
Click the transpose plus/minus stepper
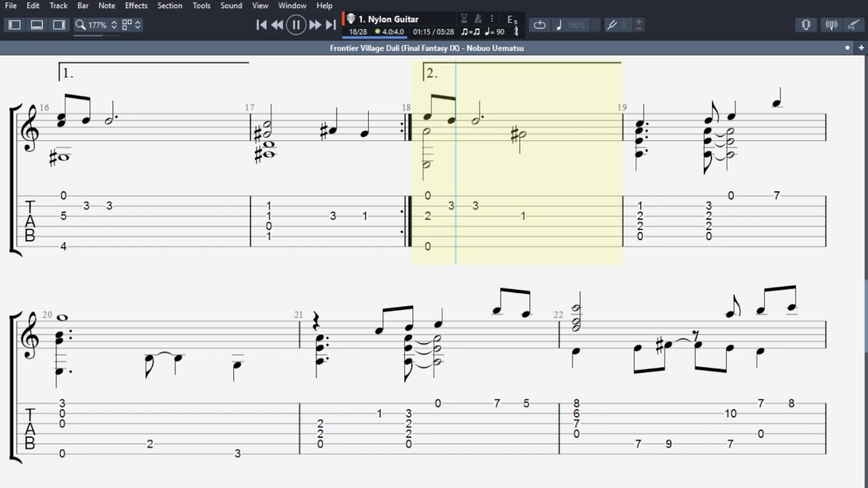coord(639,25)
